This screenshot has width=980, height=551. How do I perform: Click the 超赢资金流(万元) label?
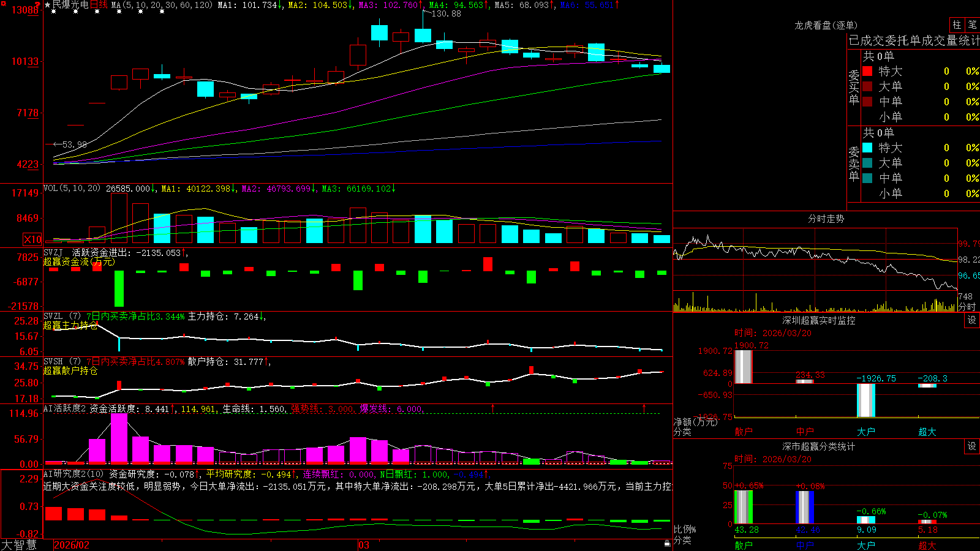(79, 261)
